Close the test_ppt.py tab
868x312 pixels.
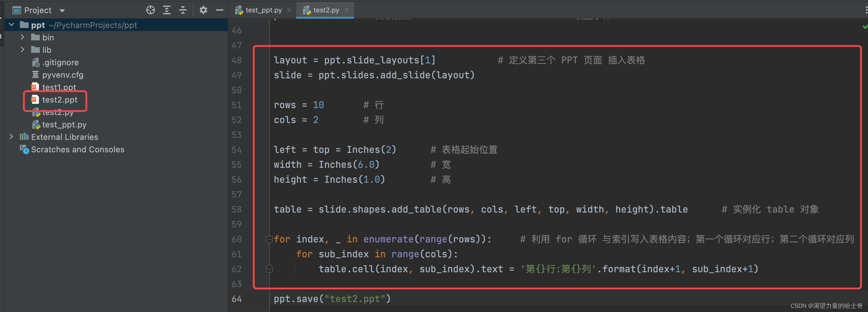(289, 10)
